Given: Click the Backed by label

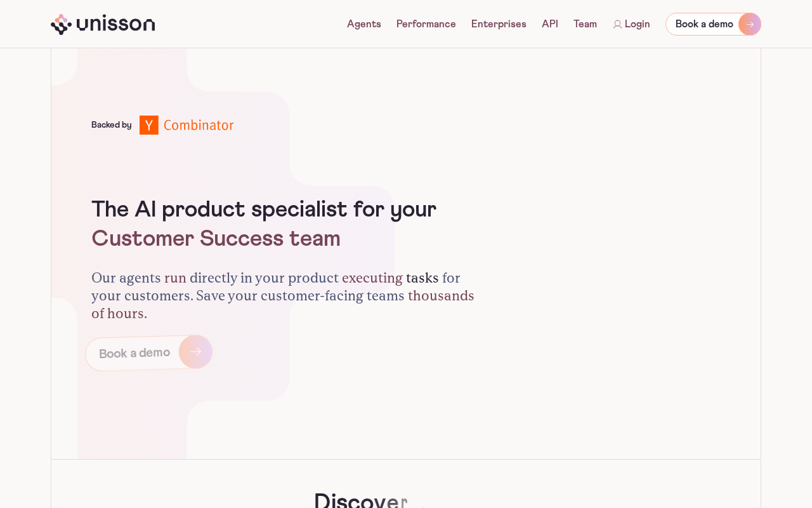Looking at the screenshot, I should [112, 125].
